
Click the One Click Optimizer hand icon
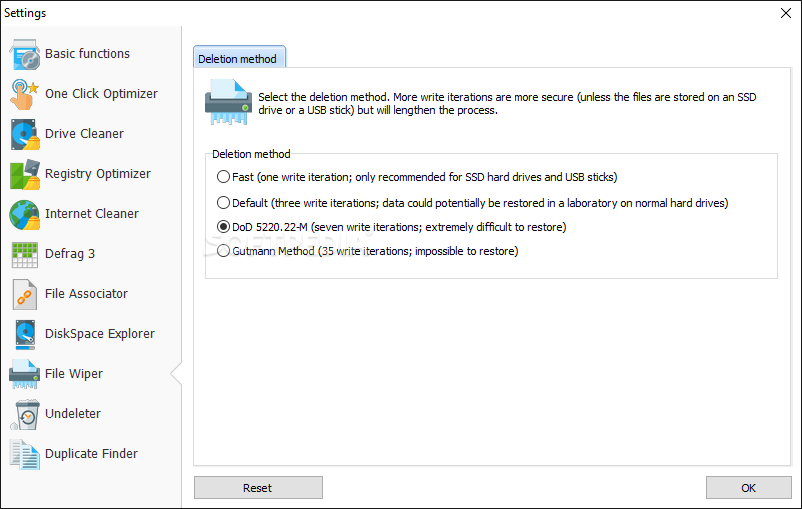[x=25, y=94]
